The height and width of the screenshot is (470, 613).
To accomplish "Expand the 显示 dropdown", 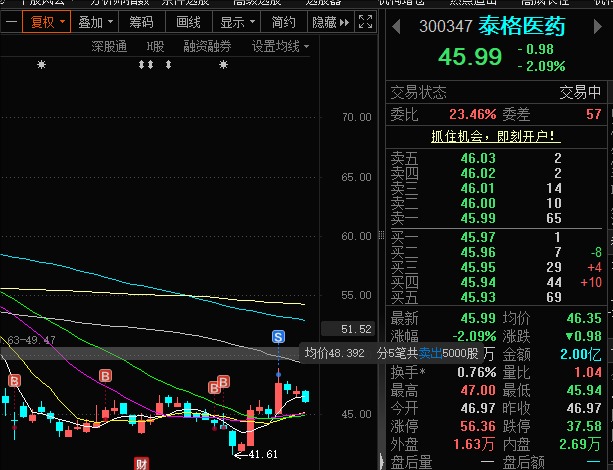I will [236, 22].
